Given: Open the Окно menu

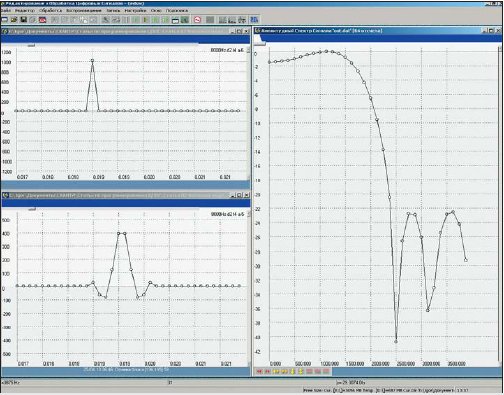Looking at the screenshot, I should click(x=156, y=11).
